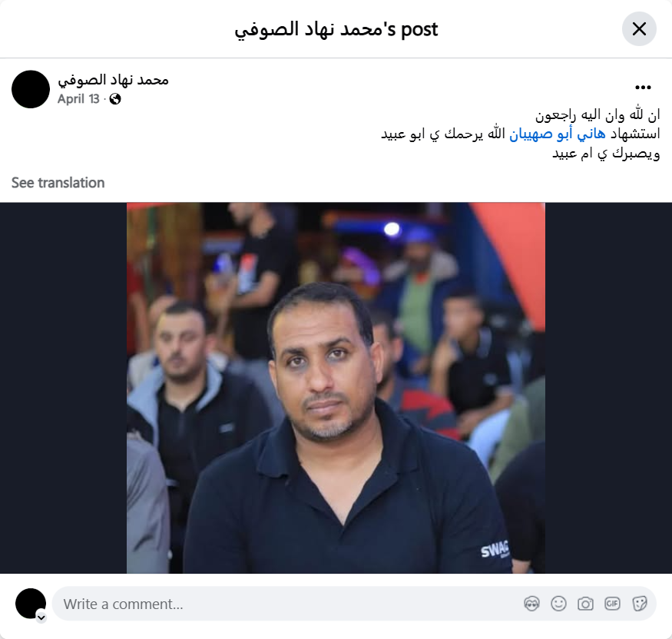
Task: Click the globe public audience icon
Action: 115,99
